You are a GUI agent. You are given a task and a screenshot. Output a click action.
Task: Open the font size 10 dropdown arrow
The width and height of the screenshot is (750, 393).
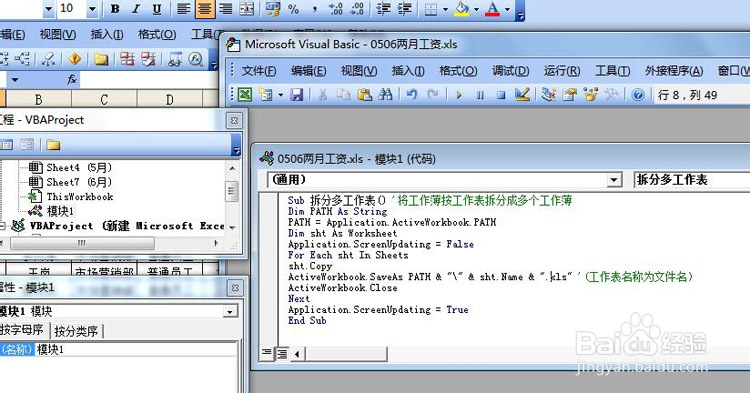[x=92, y=9]
